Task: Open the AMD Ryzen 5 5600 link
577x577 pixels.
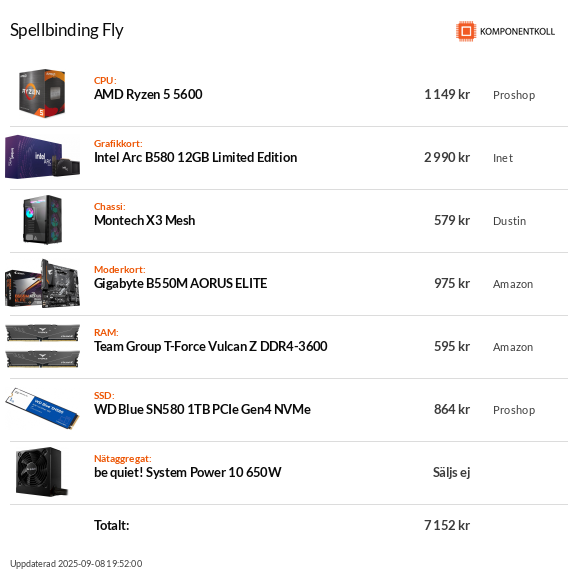Action: tap(148, 94)
